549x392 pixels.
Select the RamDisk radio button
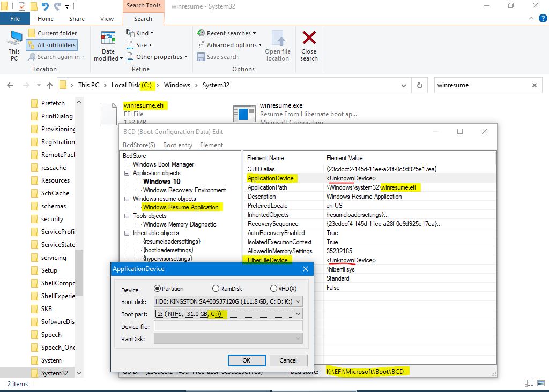(x=216, y=289)
